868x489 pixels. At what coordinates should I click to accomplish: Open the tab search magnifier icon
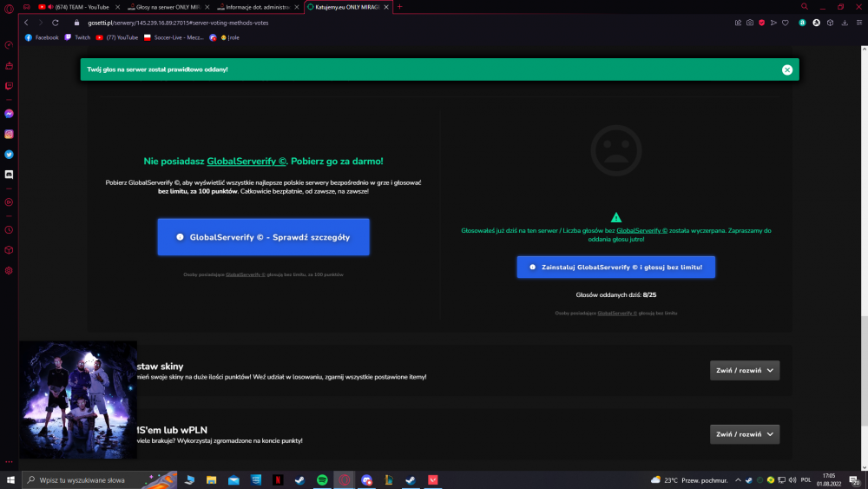(x=805, y=7)
